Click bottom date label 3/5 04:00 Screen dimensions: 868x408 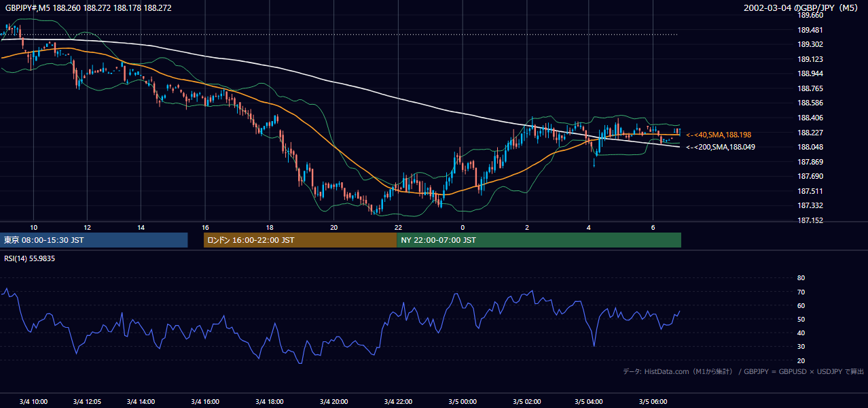point(589,402)
